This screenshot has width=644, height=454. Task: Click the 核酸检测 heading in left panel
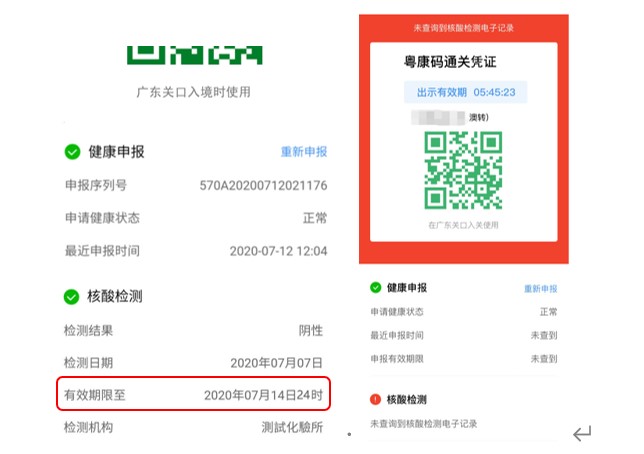tap(115, 296)
